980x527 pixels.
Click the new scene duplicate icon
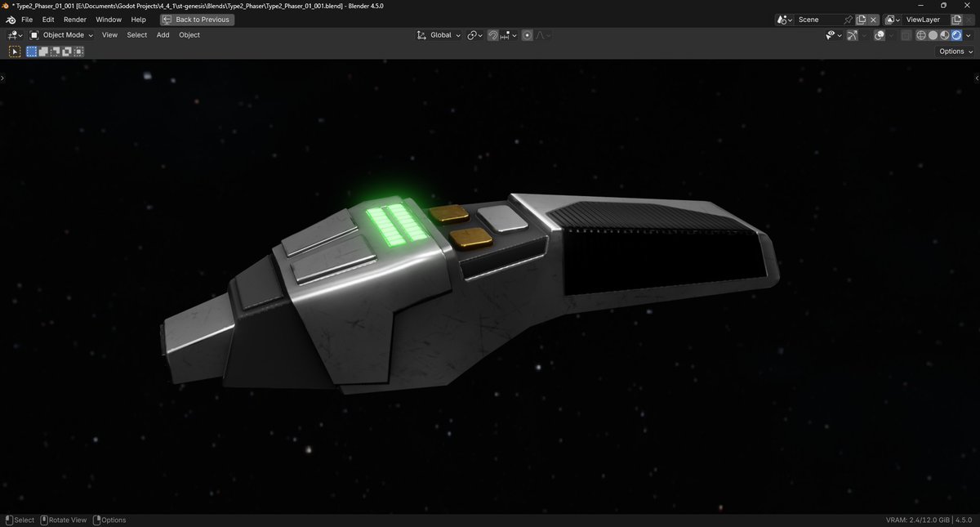tap(861, 20)
